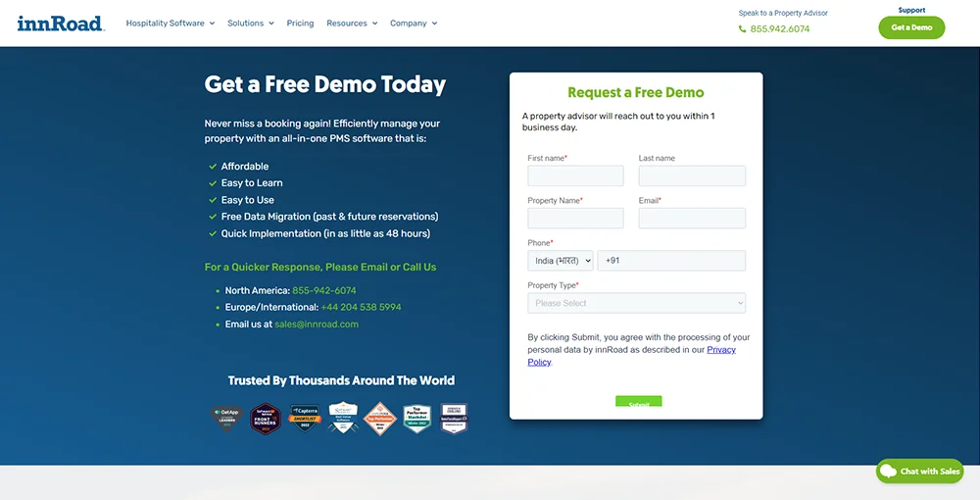Click the chat bubble icon in Chat with Sales
The width and height of the screenshot is (980, 500).
pyautogui.click(x=888, y=472)
